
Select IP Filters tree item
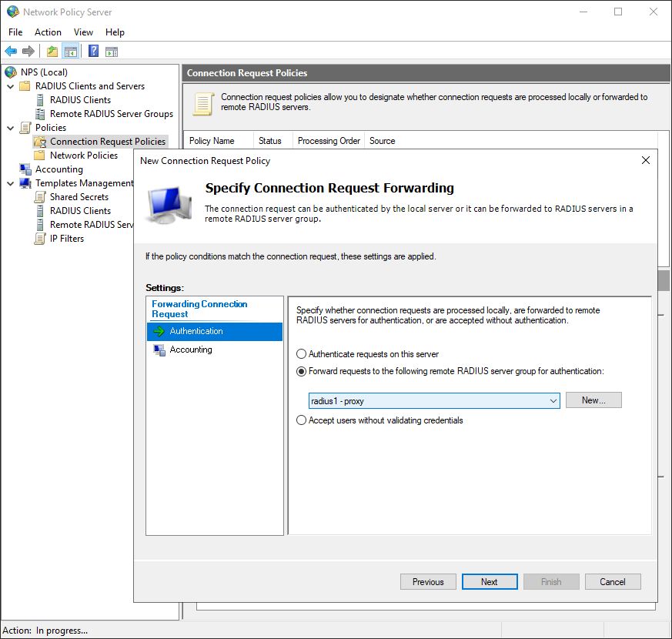67,239
